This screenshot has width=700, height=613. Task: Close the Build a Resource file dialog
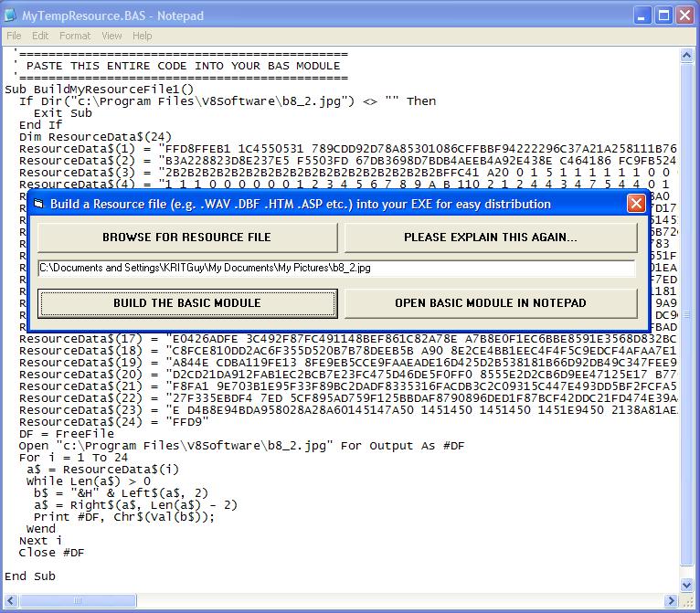click(636, 204)
